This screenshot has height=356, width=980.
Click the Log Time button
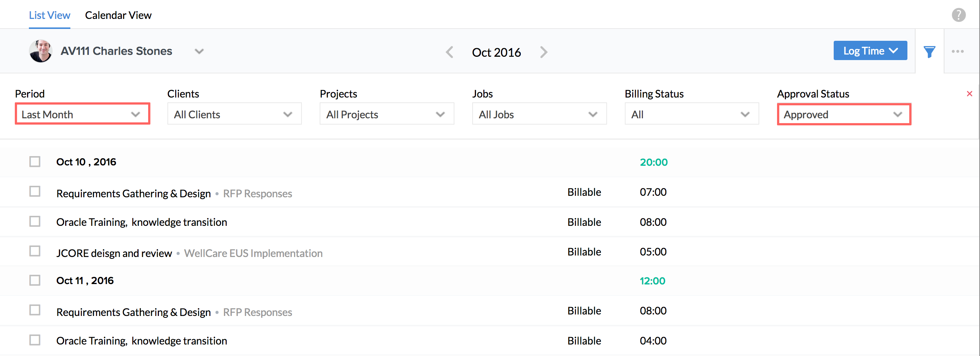[x=870, y=51]
